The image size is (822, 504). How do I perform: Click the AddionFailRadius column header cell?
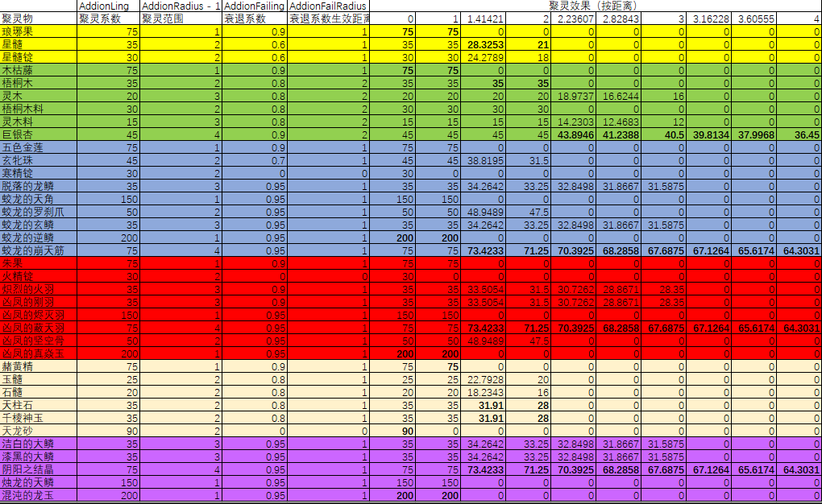click(x=328, y=6)
